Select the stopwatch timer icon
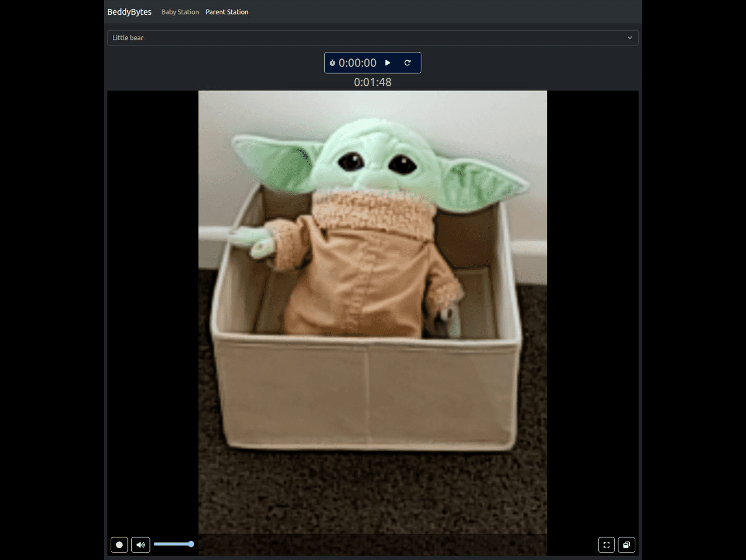Viewport: 746px width, 560px height. coord(332,62)
